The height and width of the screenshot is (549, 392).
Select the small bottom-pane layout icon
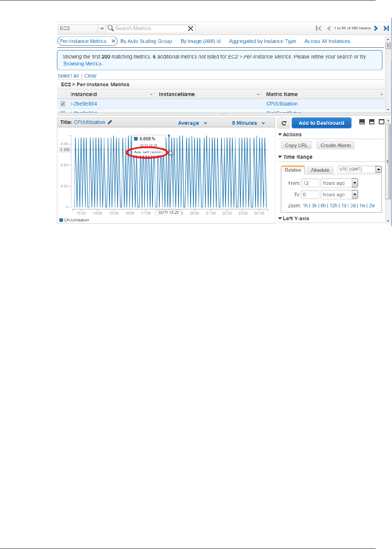click(362, 122)
